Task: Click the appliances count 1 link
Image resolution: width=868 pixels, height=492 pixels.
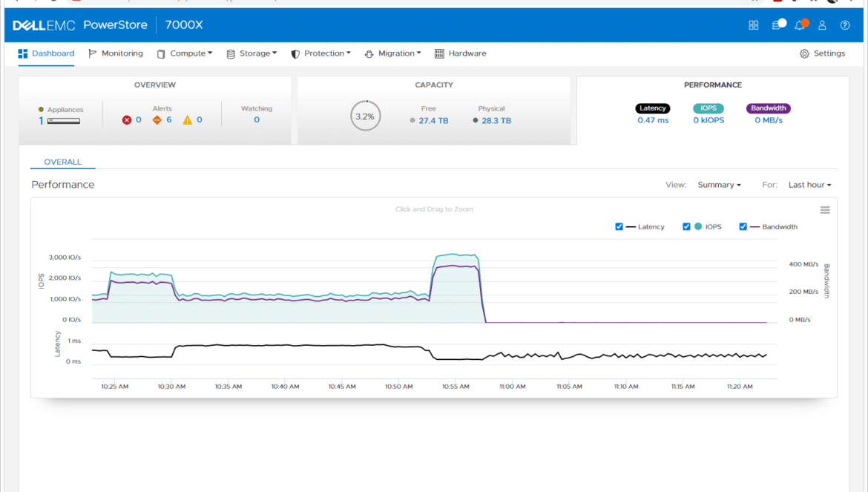Action: click(x=41, y=121)
